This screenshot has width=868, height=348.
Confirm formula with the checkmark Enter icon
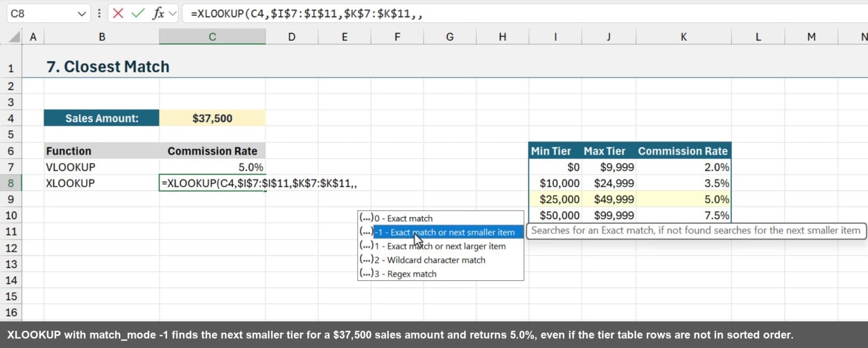137,14
